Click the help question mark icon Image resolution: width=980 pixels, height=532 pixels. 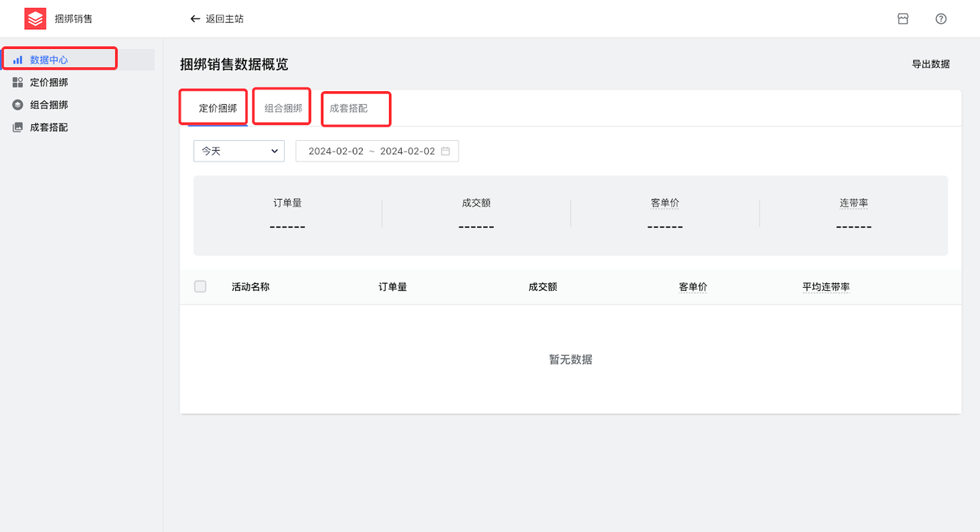(x=941, y=18)
